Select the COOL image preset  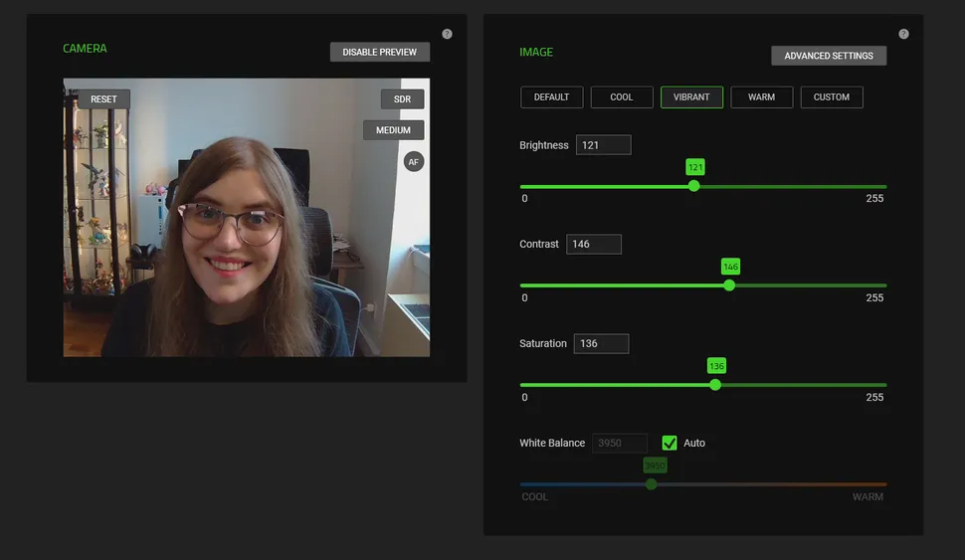click(x=622, y=97)
